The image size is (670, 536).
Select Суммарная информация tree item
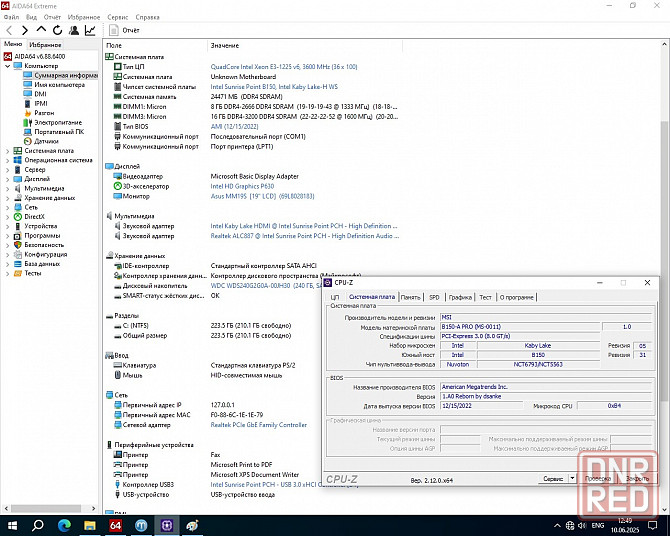(x=66, y=75)
